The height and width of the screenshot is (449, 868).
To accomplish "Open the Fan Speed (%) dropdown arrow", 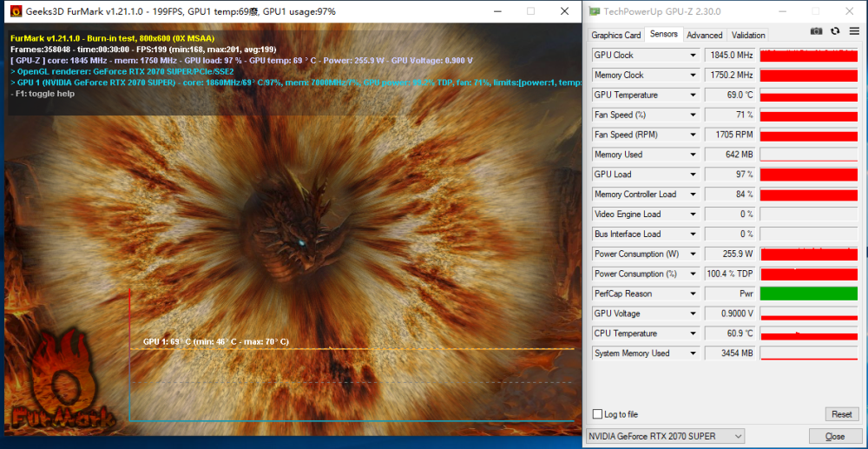I will pos(693,116).
